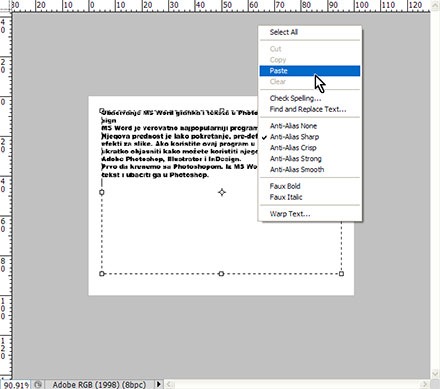The width and height of the screenshot is (440, 389).
Task: Click the status bar icon beside zoom
Action: point(38,385)
